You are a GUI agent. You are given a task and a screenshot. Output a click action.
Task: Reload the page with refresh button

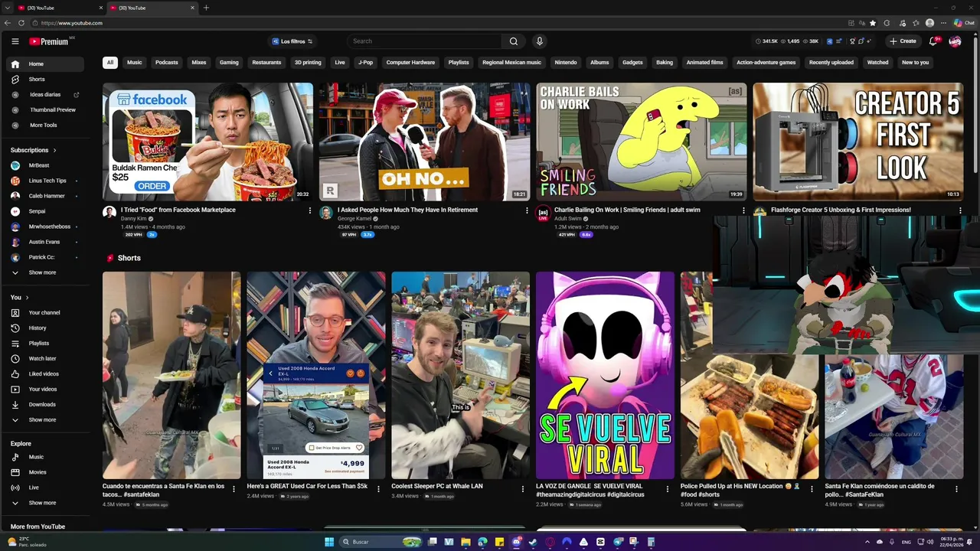tap(21, 23)
